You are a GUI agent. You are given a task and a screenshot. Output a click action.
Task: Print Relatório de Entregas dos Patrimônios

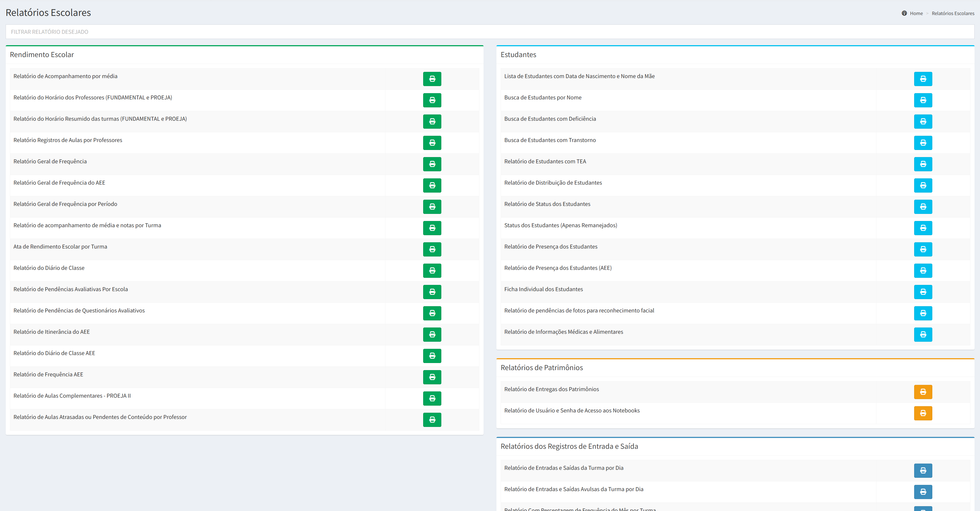[923, 392]
